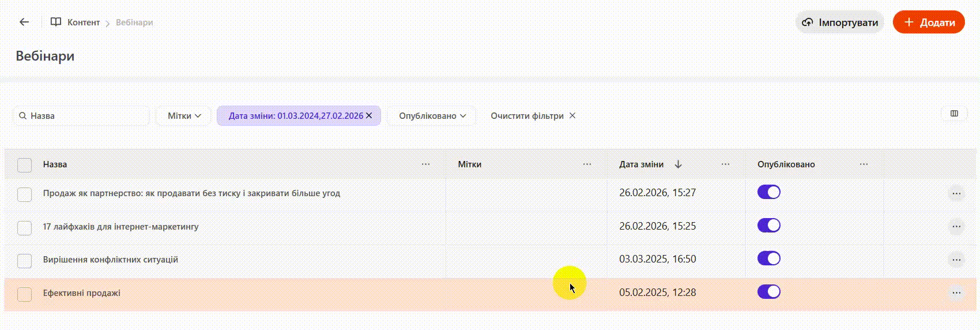This screenshot has height=330, width=980.
Task: Unpublish the Продаж як партнерство webinar
Action: click(x=768, y=192)
